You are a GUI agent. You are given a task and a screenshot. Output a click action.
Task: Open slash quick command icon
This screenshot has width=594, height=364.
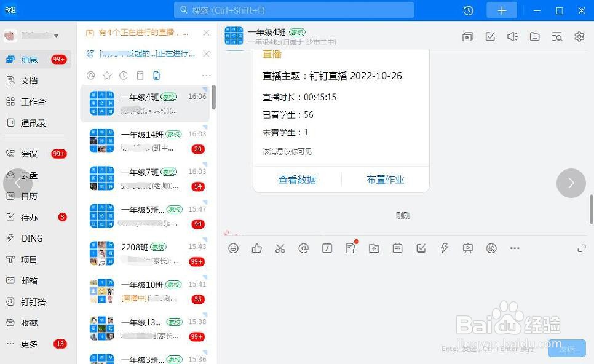[x=327, y=248]
